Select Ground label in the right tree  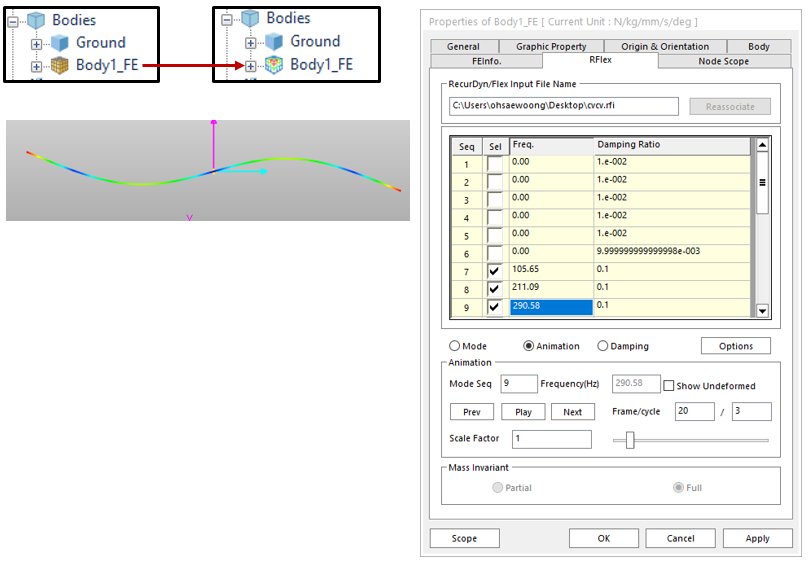pos(315,41)
